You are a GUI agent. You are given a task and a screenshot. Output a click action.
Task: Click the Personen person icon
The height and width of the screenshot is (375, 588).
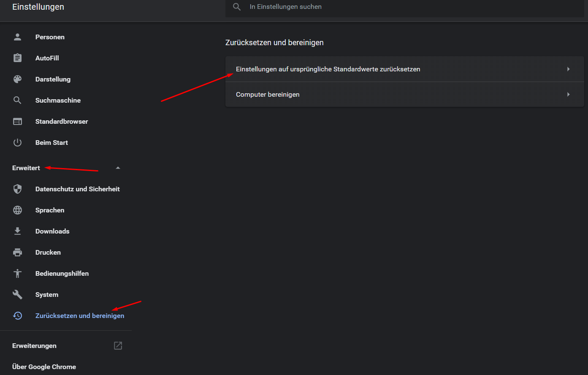point(17,37)
